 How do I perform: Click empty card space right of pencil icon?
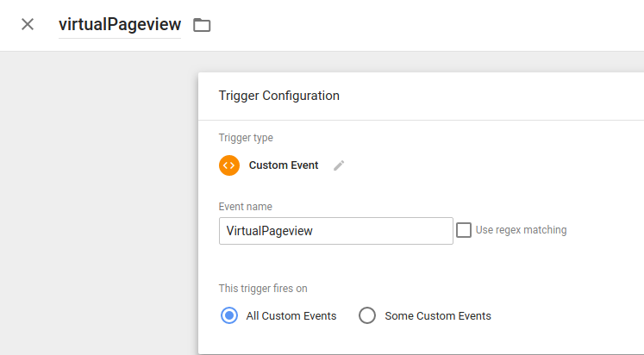tap(493, 165)
